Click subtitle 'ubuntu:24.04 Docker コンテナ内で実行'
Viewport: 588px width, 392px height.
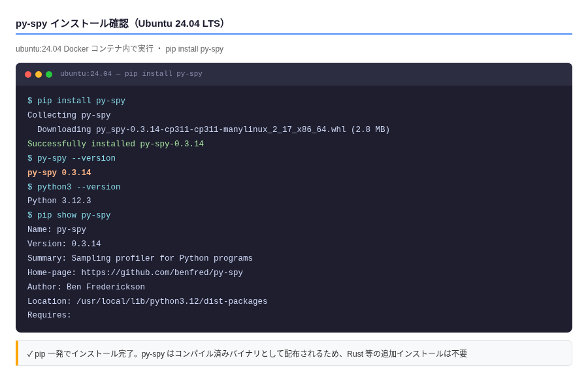tap(85, 49)
